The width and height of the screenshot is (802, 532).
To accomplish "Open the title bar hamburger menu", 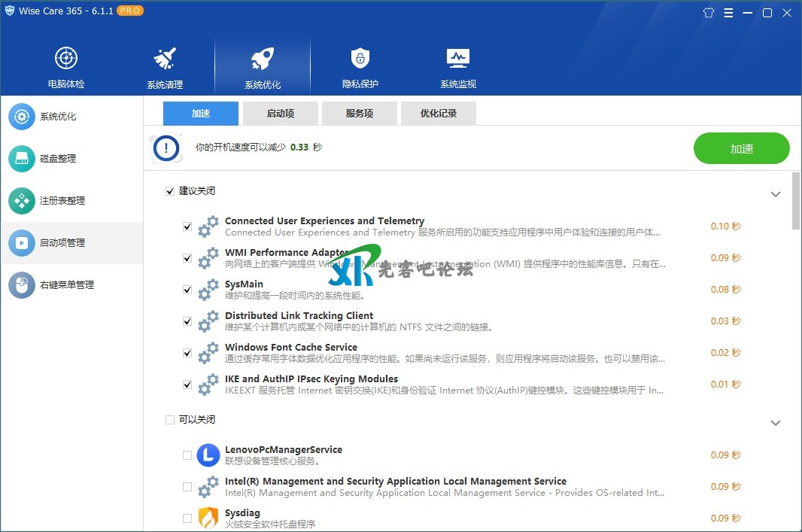I will 728,13.
